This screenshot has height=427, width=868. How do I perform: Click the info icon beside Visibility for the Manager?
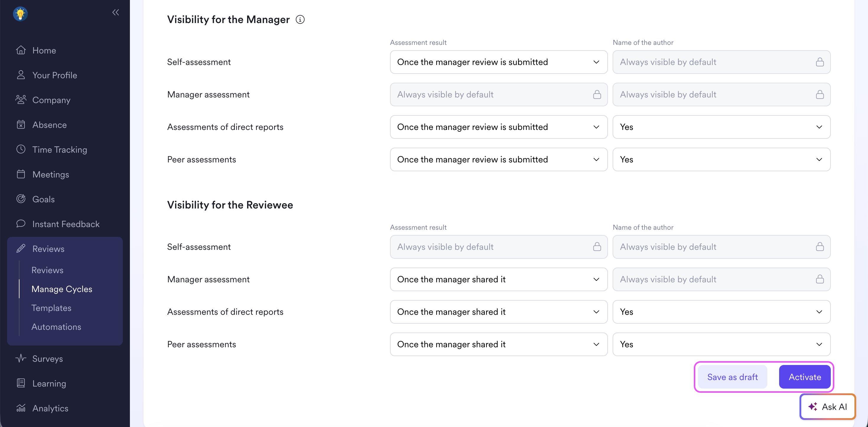point(300,19)
